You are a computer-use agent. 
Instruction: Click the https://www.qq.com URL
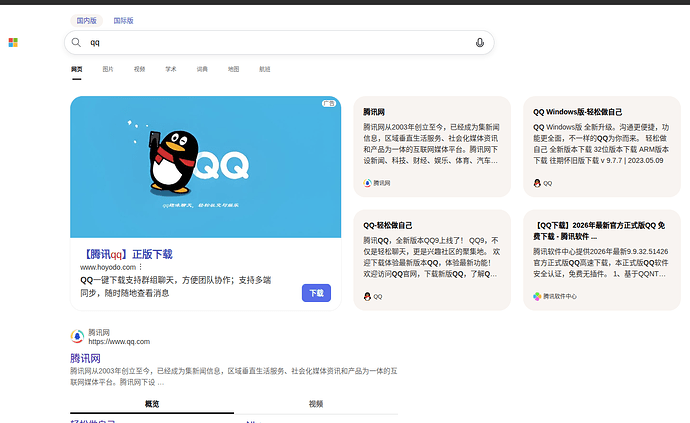pos(119,342)
